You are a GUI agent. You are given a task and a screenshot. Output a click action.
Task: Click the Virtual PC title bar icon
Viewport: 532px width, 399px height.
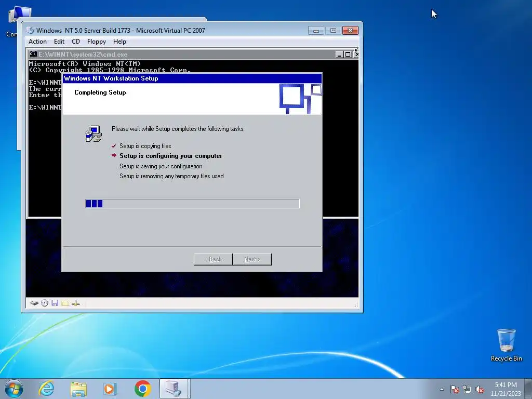tap(30, 30)
